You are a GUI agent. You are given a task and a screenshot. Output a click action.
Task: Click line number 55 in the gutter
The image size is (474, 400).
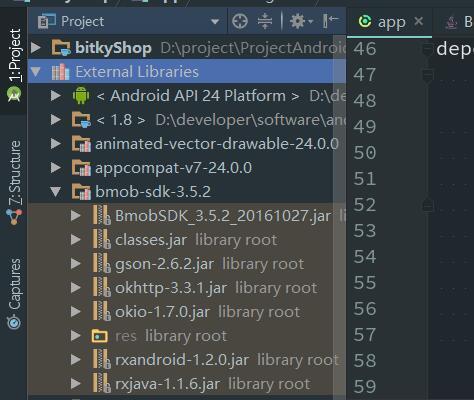(x=365, y=283)
